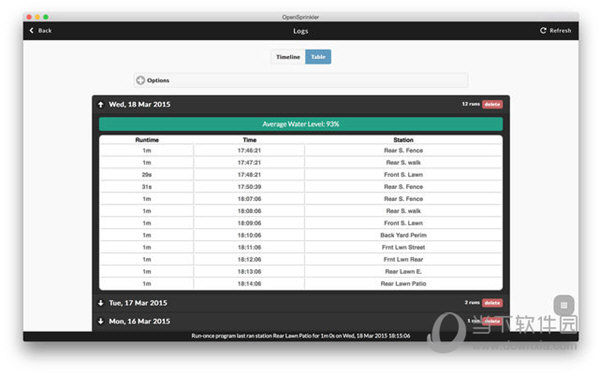Viewport: 600px width, 373px height.
Task: Click the Average Water Level 93% bar
Action: point(301,124)
